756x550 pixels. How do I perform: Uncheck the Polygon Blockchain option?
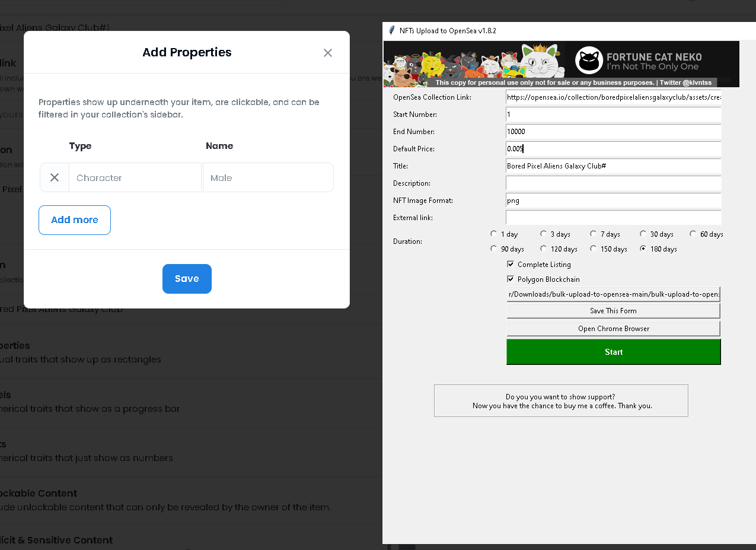point(511,278)
